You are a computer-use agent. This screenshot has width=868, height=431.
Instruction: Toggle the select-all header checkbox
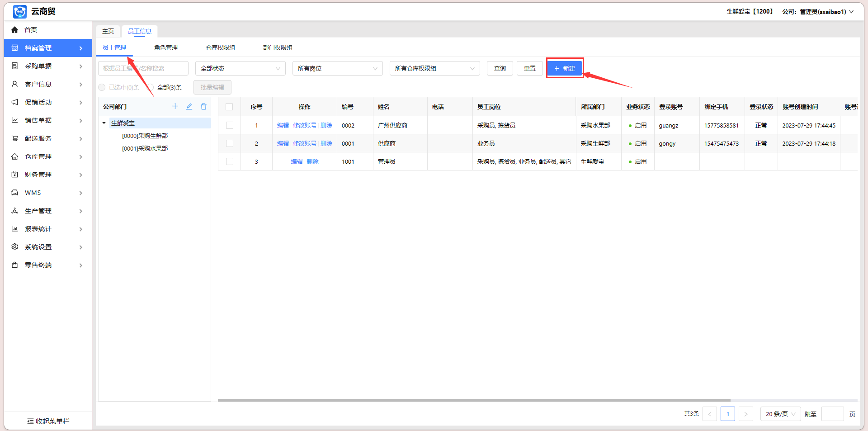click(x=229, y=107)
